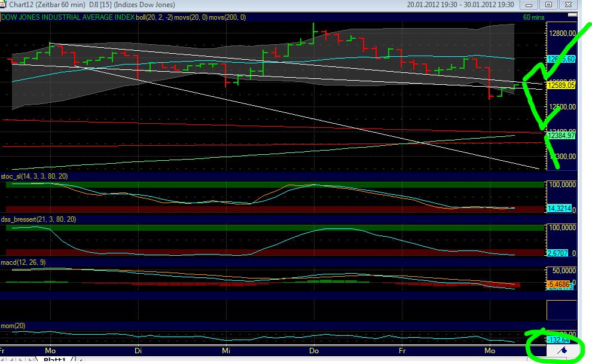Select the dss_bressert(21, 3, 80, 20) indicator label
Viewport: 592px width, 364px height.
[38, 219]
